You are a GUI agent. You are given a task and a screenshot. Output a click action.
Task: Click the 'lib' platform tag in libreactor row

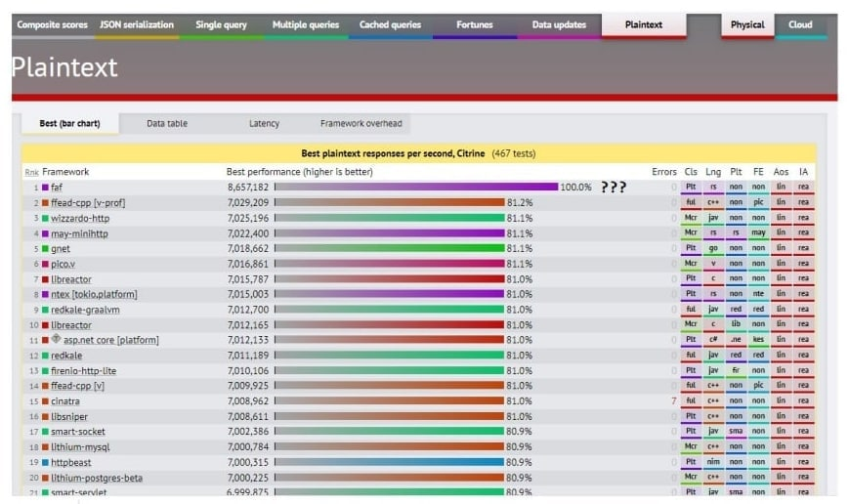[736, 323]
